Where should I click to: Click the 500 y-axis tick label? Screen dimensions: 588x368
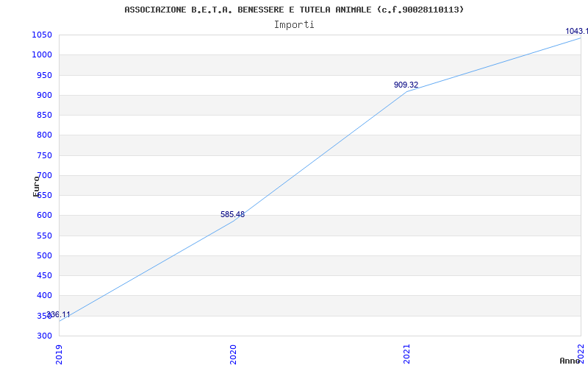[44, 255]
